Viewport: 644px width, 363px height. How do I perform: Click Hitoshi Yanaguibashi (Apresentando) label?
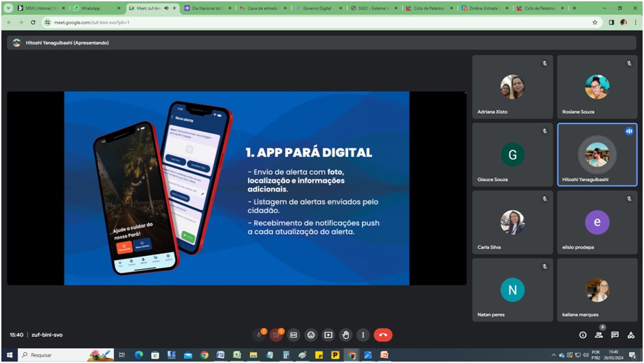coord(67,43)
